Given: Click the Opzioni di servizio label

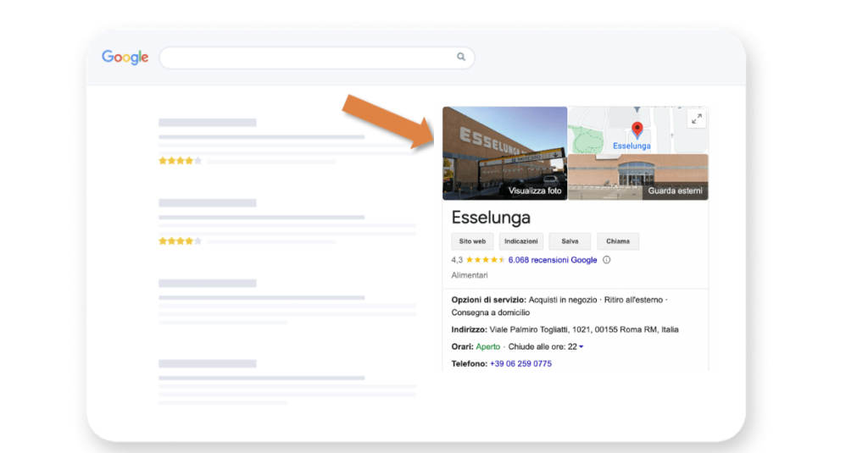Looking at the screenshot, I should [x=488, y=300].
